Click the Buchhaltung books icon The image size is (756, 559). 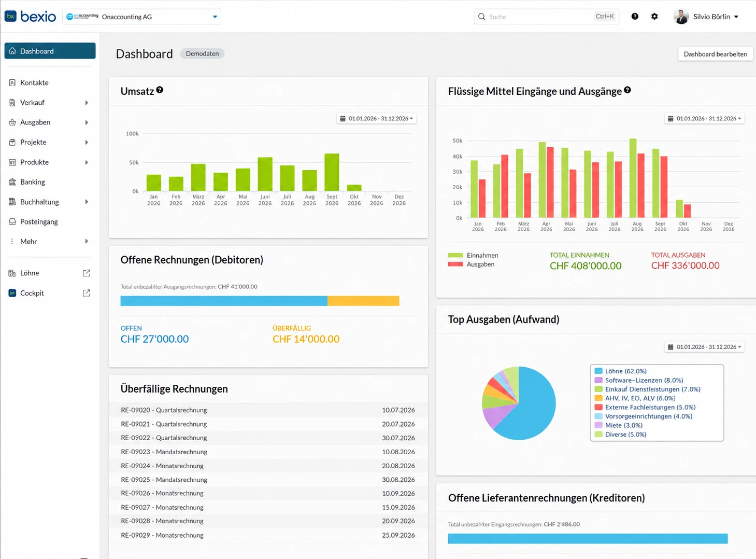click(12, 202)
